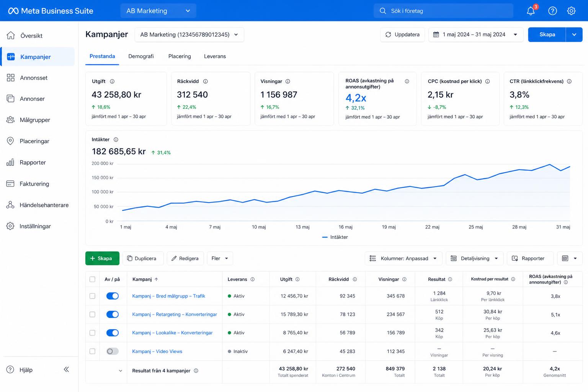Screen dimensions: 588x392
Task: Turn off the Lookalike – Konverteringar campaign
Action: (113, 333)
